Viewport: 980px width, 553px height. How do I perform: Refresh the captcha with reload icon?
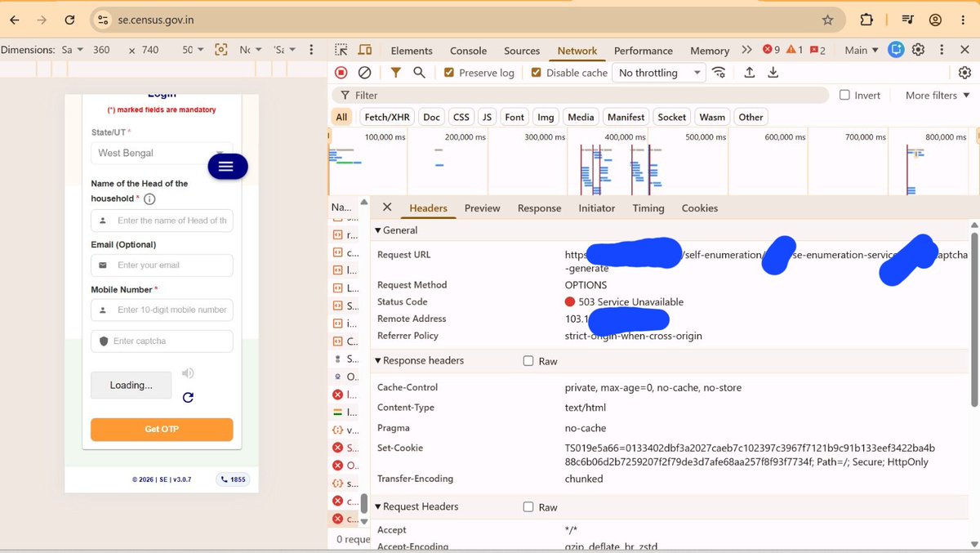click(188, 398)
